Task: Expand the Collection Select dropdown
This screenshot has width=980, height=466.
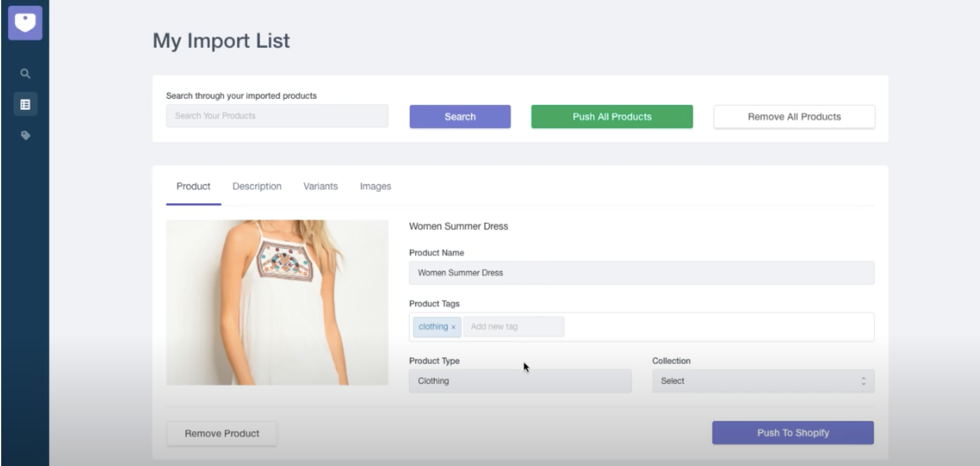Action: (762, 381)
